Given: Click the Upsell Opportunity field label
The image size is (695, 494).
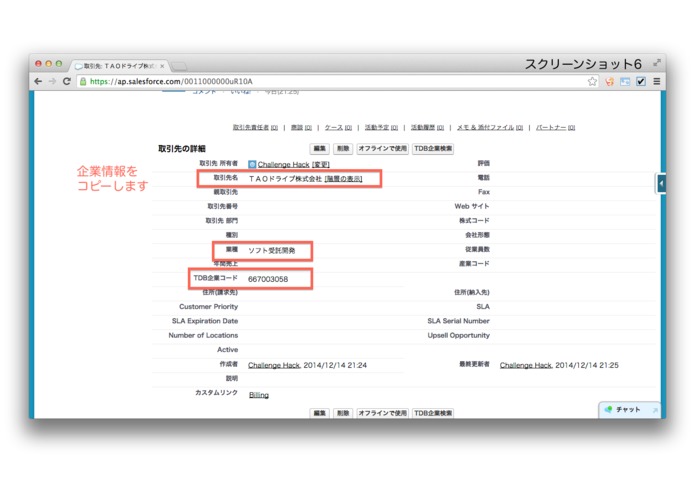Looking at the screenshot, I should click(458, 335).
